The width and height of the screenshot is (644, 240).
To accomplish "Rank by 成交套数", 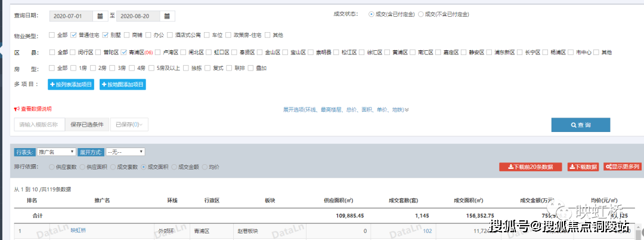I will (113, 167).
